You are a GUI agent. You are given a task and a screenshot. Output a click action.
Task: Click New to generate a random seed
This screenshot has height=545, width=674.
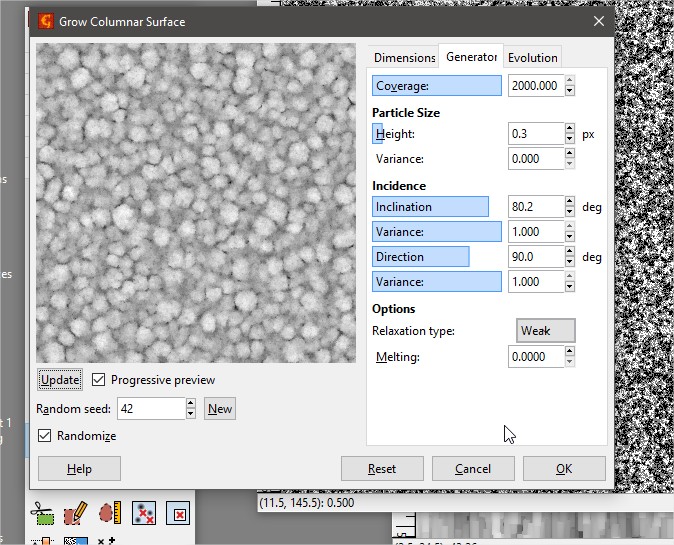220,408
